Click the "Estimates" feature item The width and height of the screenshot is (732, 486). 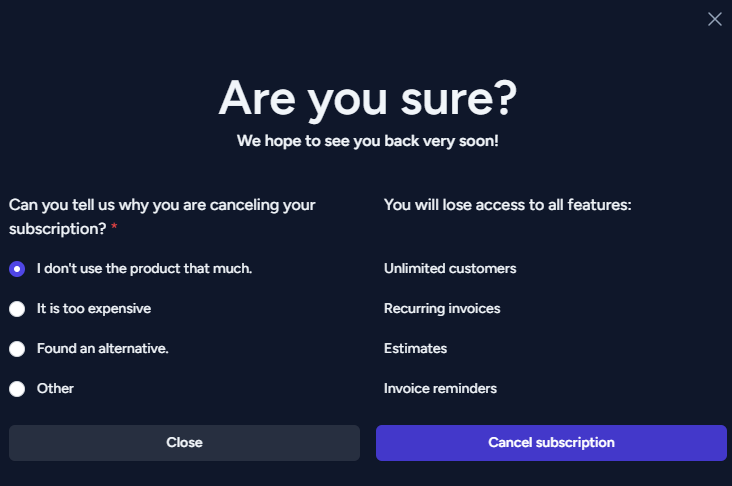(415, 348)
